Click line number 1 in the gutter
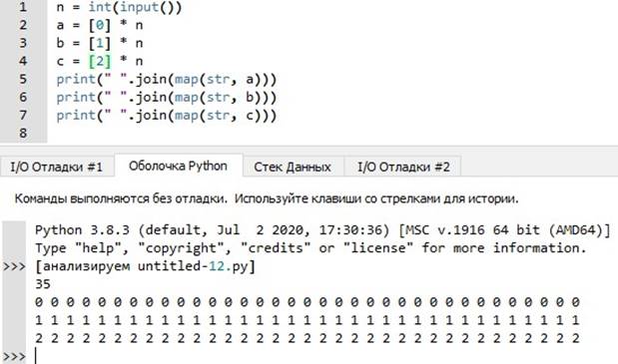 [x=23, y=7]
